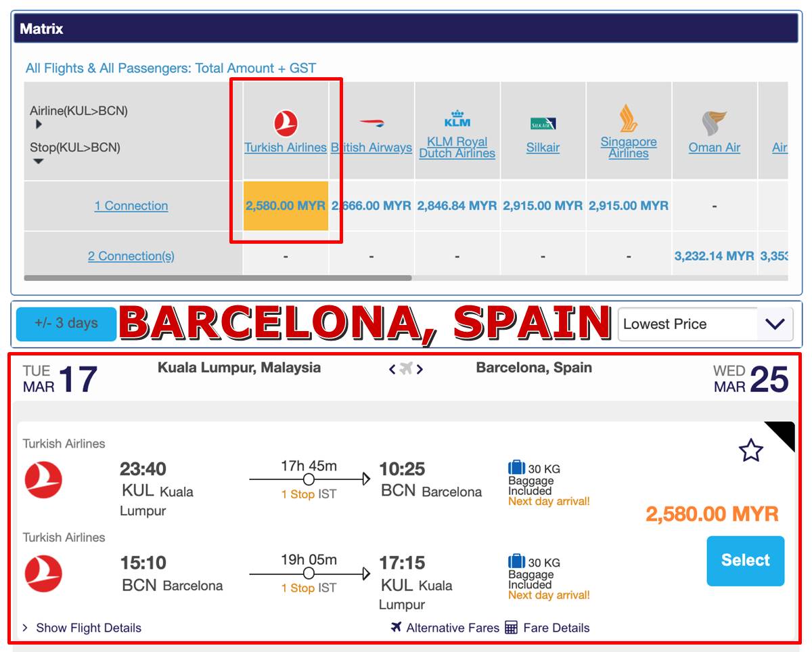Click the calculator icon beside Fare Details
Viewport: 812px width, 652px height.
click(511, 628)
